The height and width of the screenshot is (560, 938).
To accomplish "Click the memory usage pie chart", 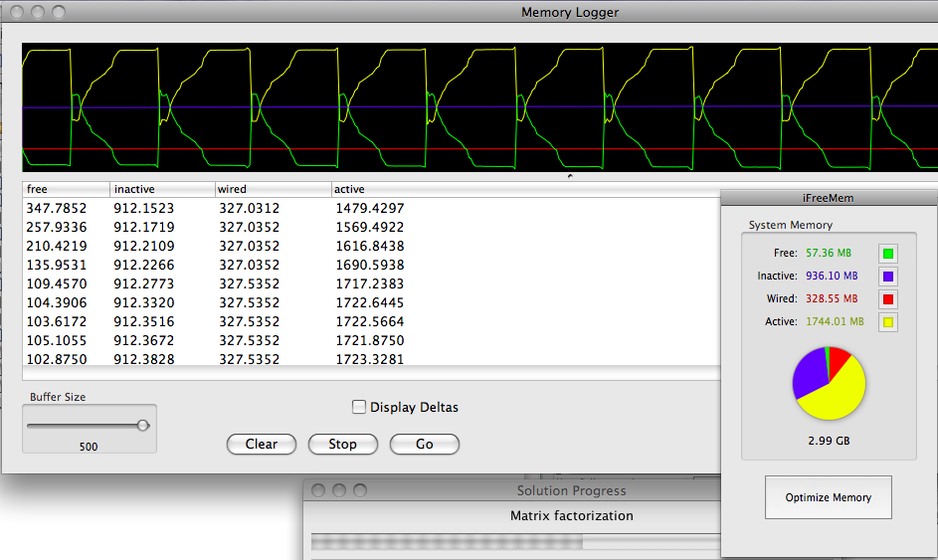I will tap(829, 383).
